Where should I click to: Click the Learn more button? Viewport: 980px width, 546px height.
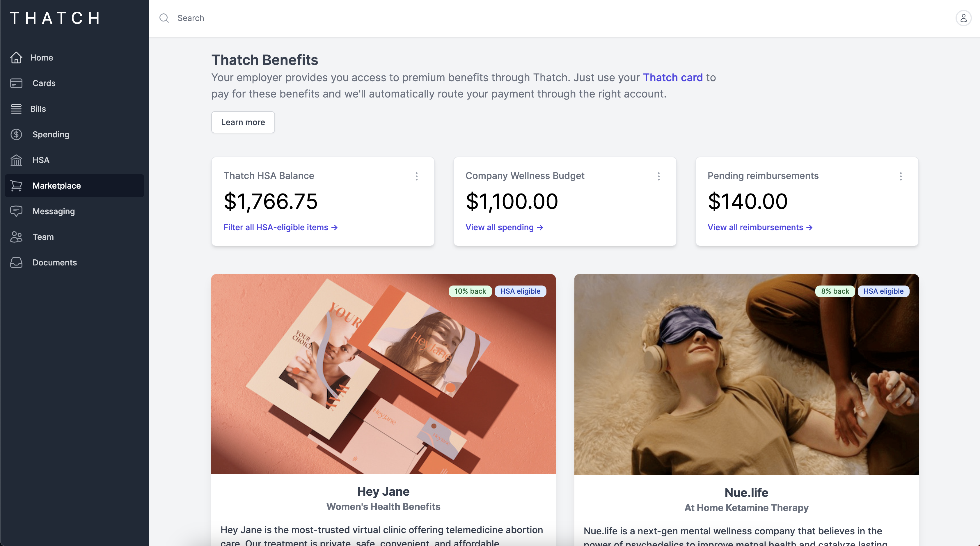[x=243, y=122]
